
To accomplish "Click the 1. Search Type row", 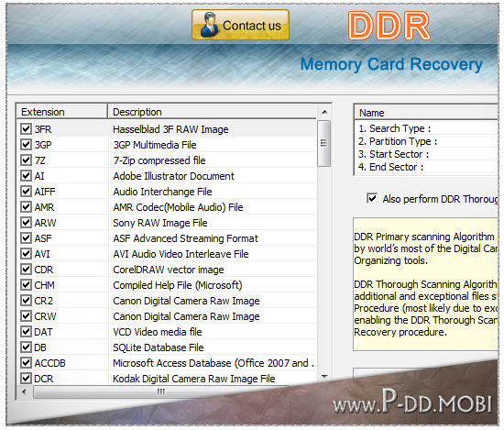I will pos(426,128).
